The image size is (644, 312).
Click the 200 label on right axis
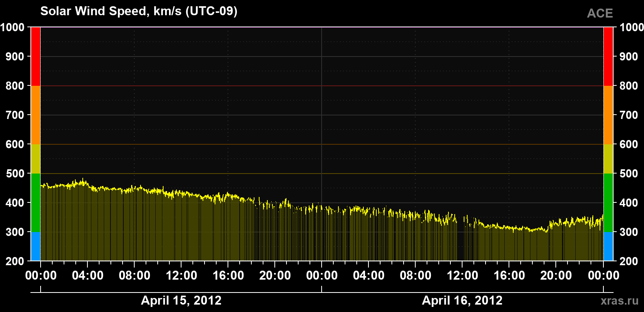pyautogui.click(x=629, y=261)
